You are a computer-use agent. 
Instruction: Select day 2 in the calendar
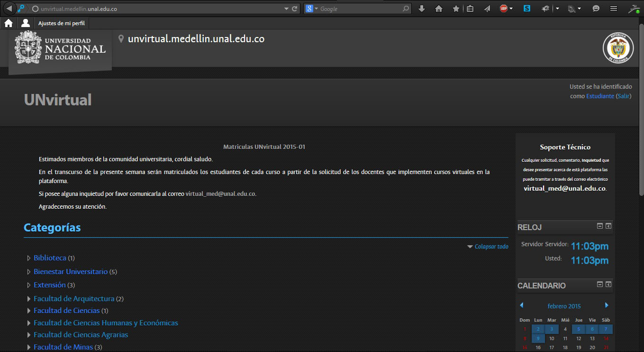(538, 329)
